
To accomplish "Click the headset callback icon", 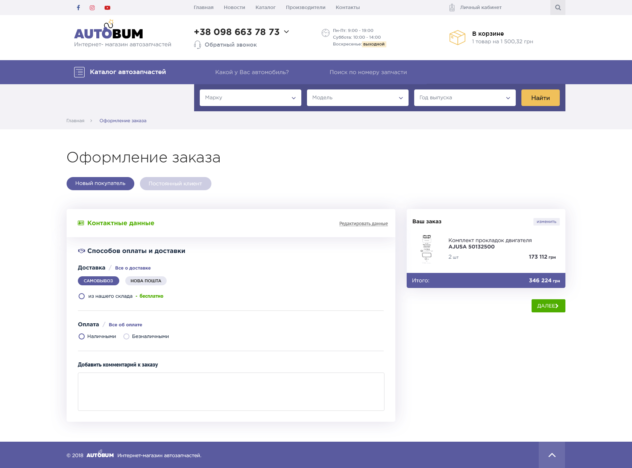I will pyautogui.click(x=198, y=45).
